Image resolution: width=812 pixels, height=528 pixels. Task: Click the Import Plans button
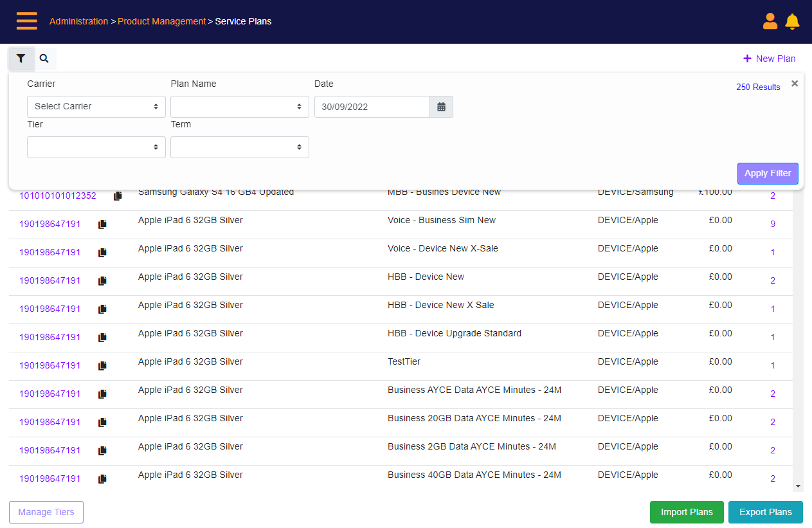click(687, 513)
